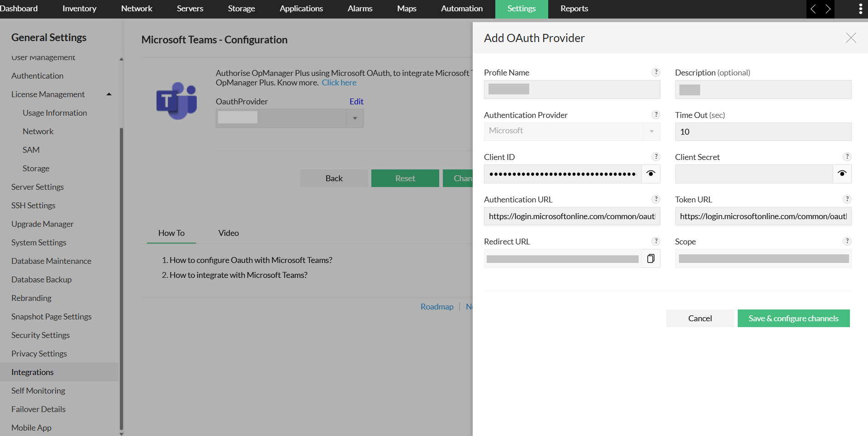Click the Time Out seconds field
The image size is (868, 436).
(763, 131)
